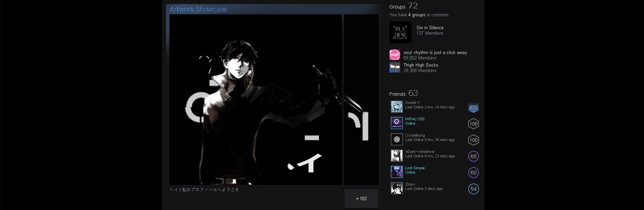644x210 pixels.
Task: Open Thigh High Socks group link
Action: [421, 65]
